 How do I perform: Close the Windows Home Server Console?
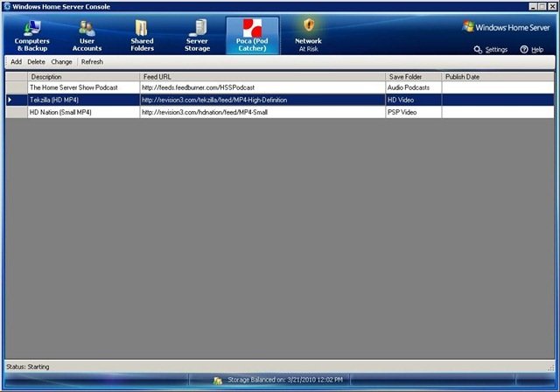552,6
